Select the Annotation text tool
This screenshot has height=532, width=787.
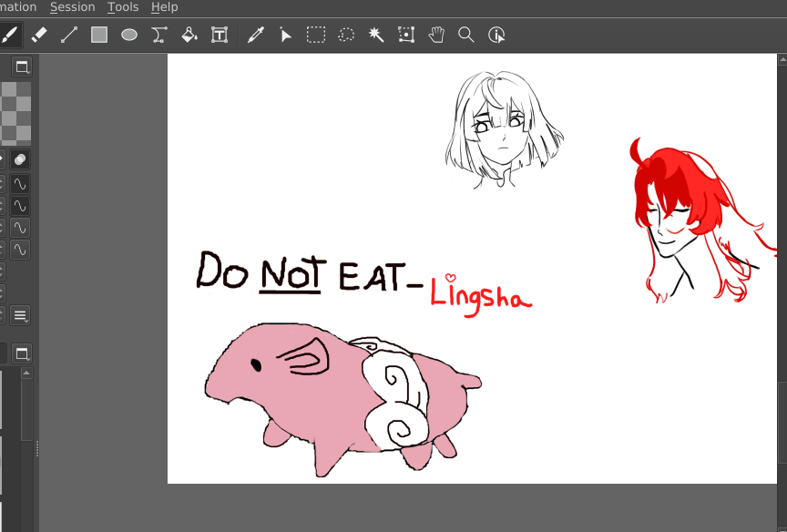click(x=220, y=36)
